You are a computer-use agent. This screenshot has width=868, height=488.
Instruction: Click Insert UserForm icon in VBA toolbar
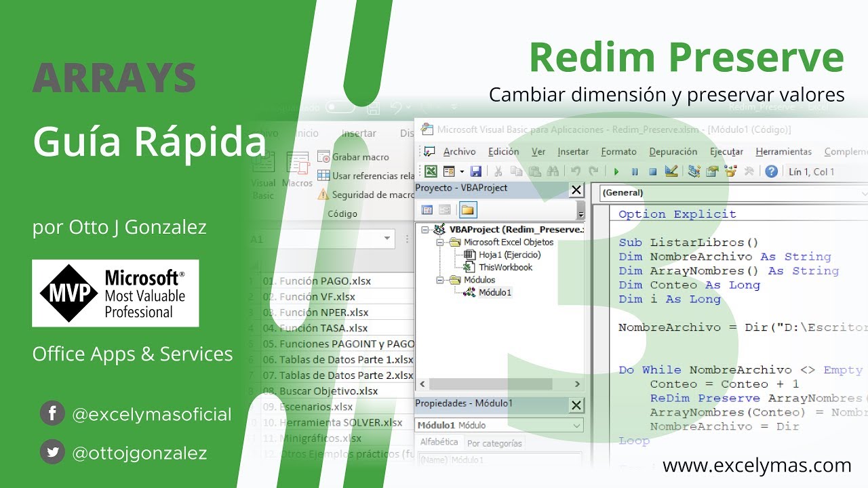tap(449, 171)
